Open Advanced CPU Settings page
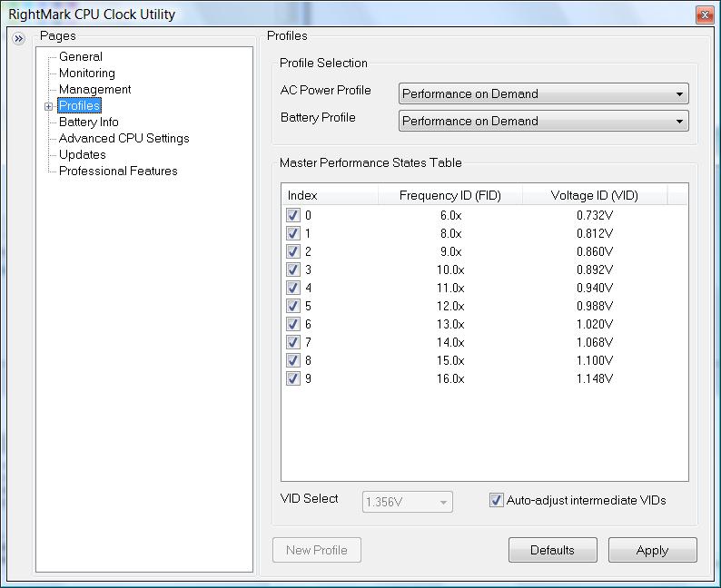 [124, 138]
